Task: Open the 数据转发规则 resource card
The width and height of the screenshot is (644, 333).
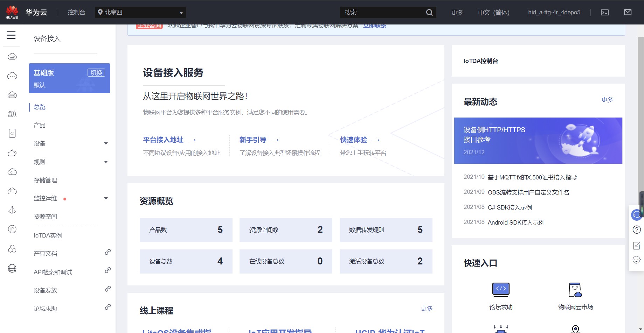Action: coord(386,230)
